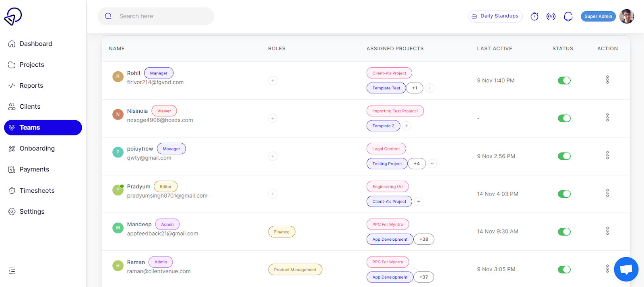This screenshot has width=644, height=287.
Task: Click the Daily Standups button
Action: point(495,16)
